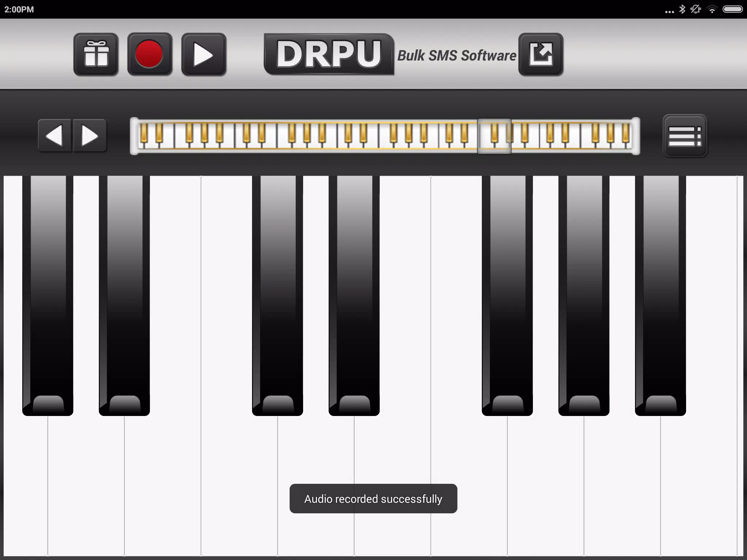Click the Audio recorded successfully notification
The height and width of the screenshot is (560, 747).
point(373,499)
